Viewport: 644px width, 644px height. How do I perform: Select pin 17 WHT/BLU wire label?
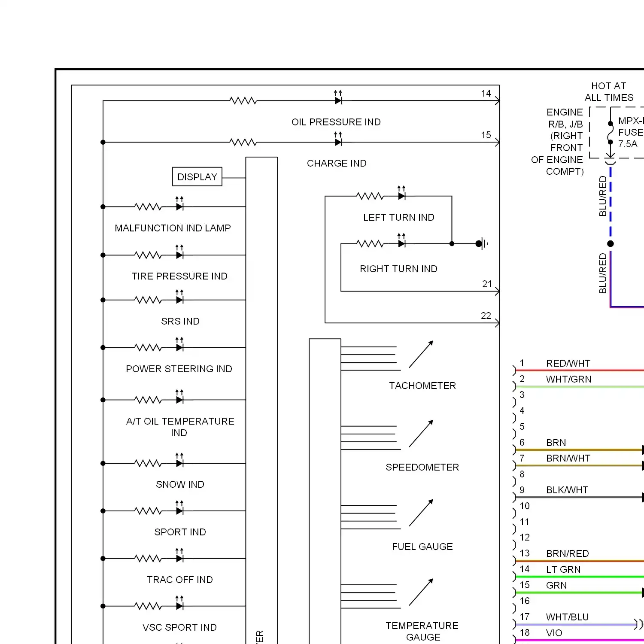pos(567,617)
